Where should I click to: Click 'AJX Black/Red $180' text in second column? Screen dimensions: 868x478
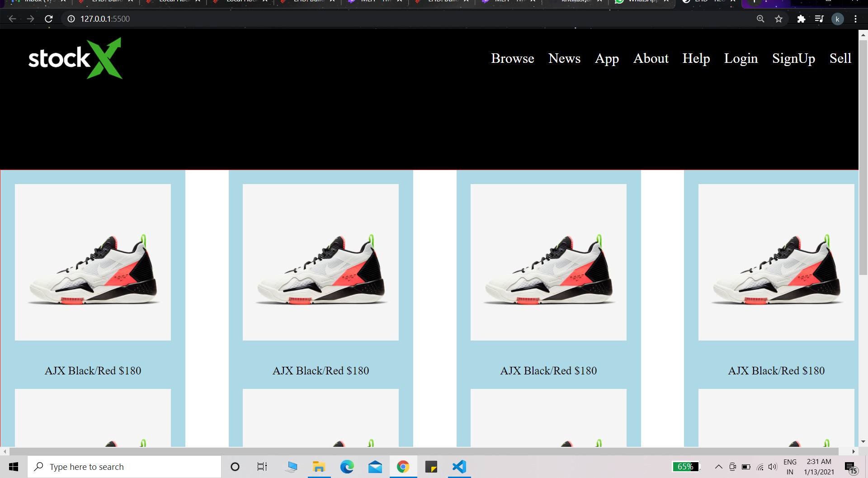pos(321,371)
